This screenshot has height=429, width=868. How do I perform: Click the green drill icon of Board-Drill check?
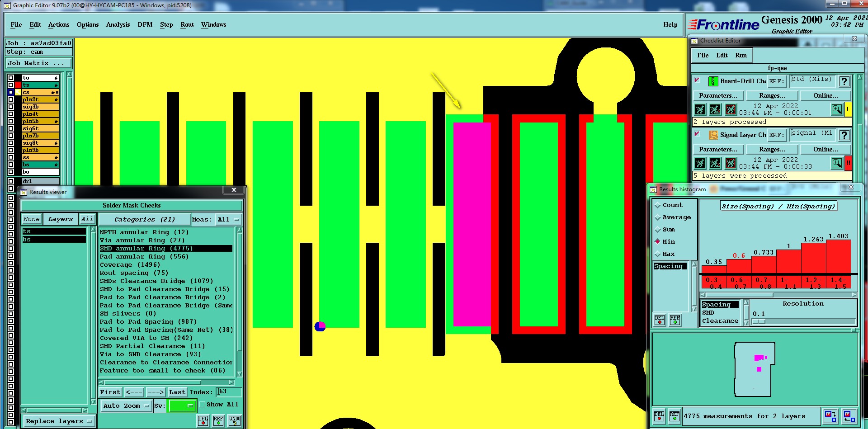tap(713, 81)
